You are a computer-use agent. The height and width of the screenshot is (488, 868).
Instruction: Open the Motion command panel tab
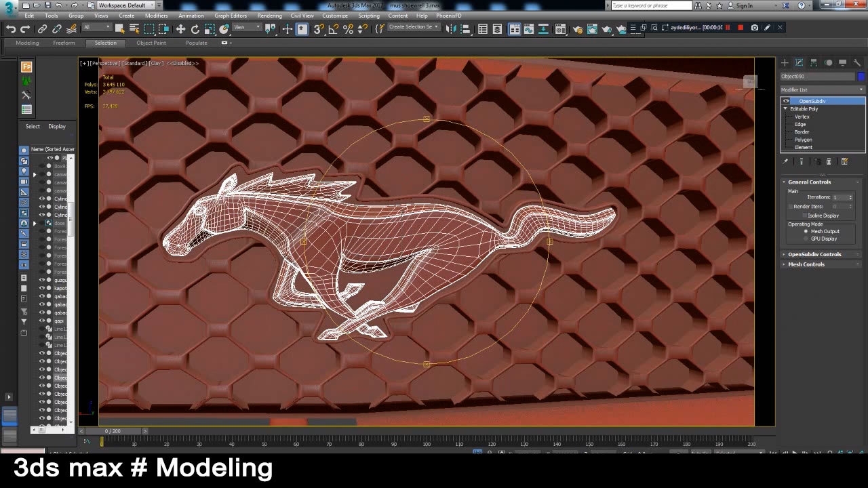pyautogui.click(x=829, y=62)
